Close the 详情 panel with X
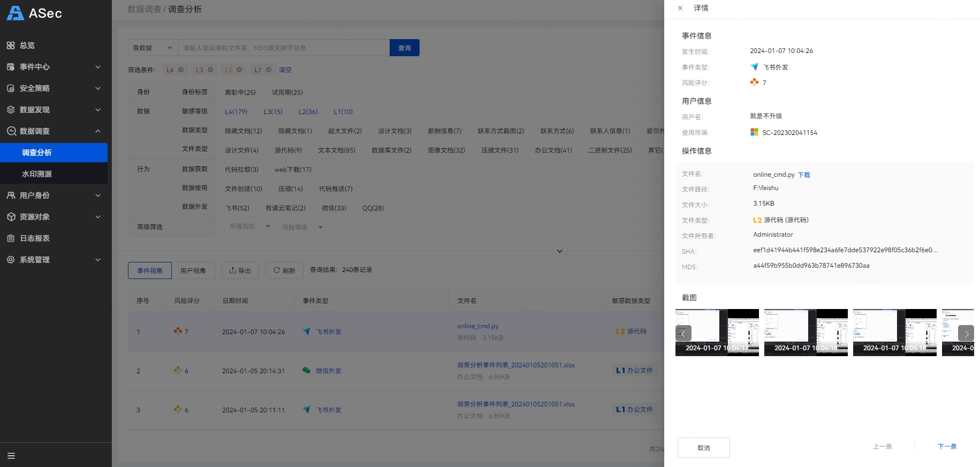The image size is (980, 467). pos(680,8)
